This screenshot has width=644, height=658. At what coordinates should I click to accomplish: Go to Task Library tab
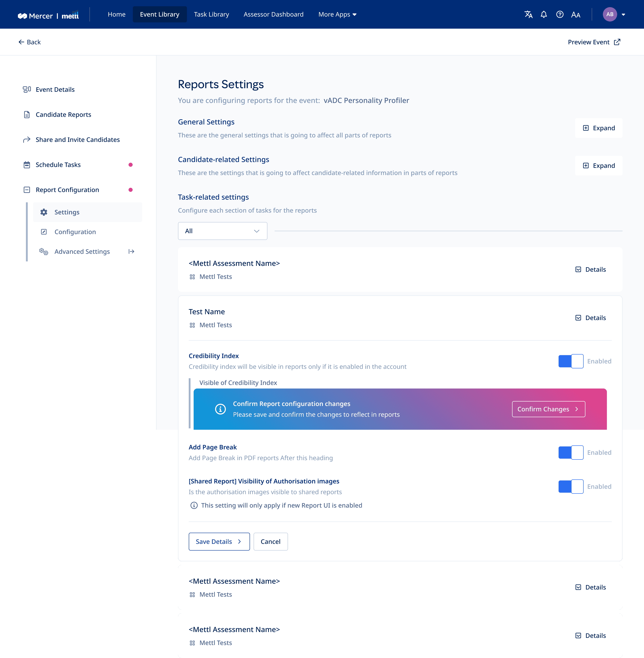pos(211,14)
